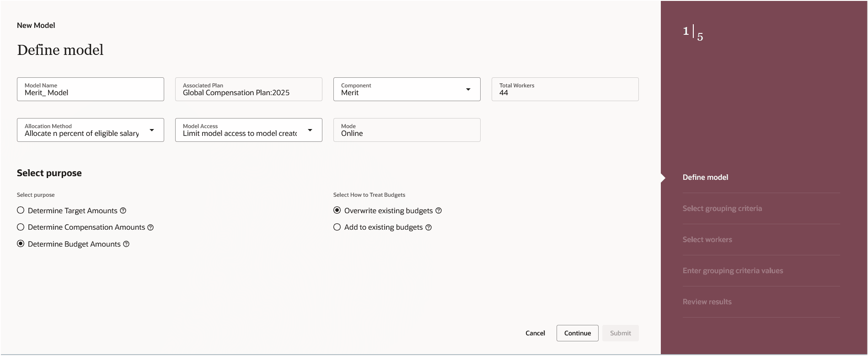
Task: Open help for Determine Target Amounts
Action: point(123,210)
